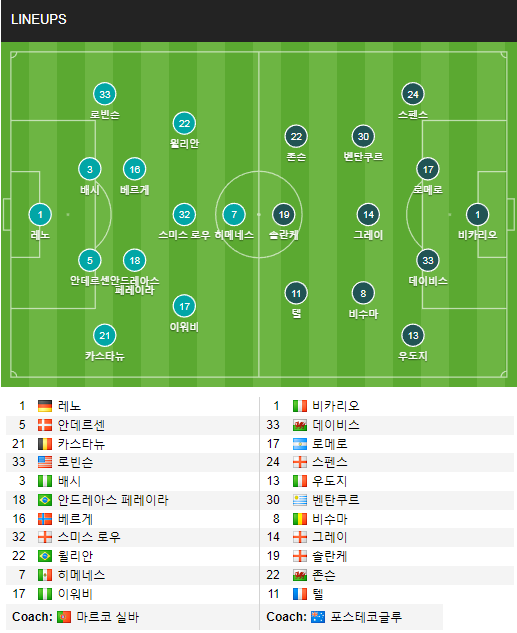Click Australia flag next to coach 포스테코글루
The width and height of the screenshot is (517, 633).
tap(318, 617)
